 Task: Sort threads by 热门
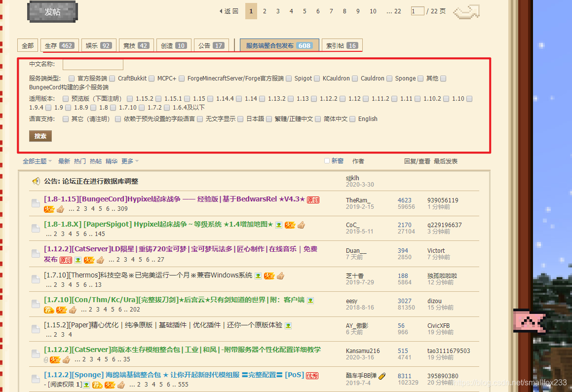pyautogui.click(x=80, y=161)
